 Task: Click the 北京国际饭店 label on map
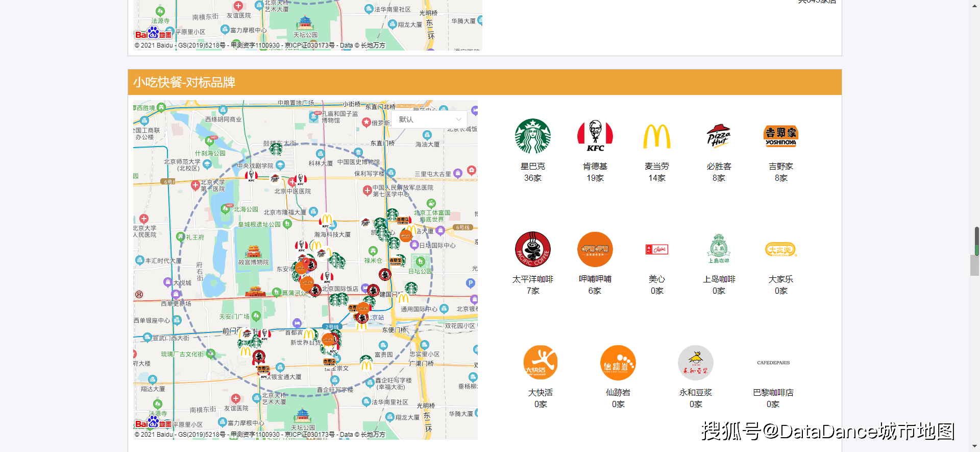click(340, 289)
